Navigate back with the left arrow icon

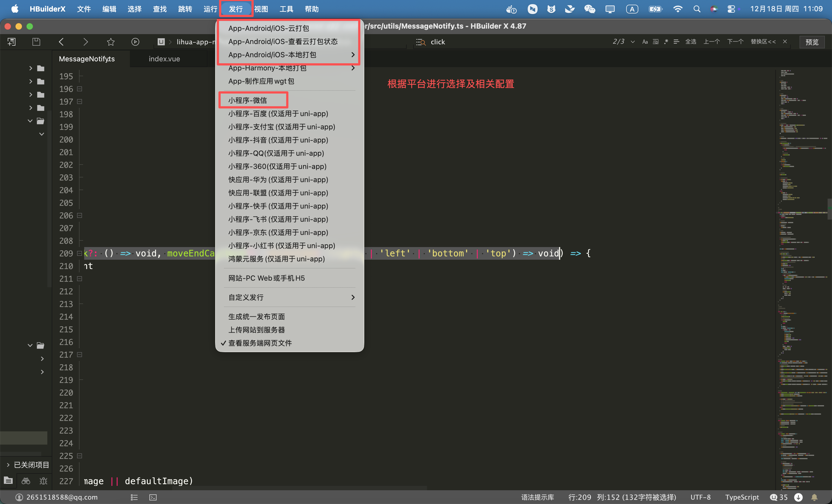coord(61,42)
